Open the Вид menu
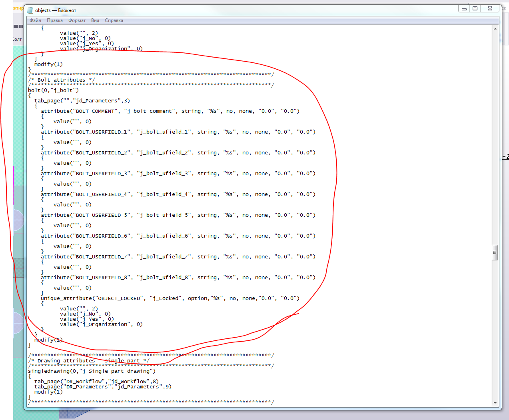 pos(95,20)
